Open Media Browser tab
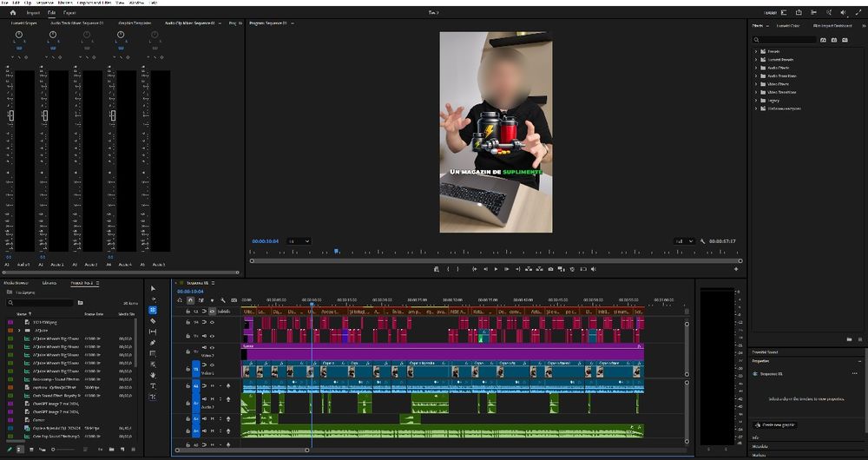This screenshot has width=868, height=460. coord(16,283)
